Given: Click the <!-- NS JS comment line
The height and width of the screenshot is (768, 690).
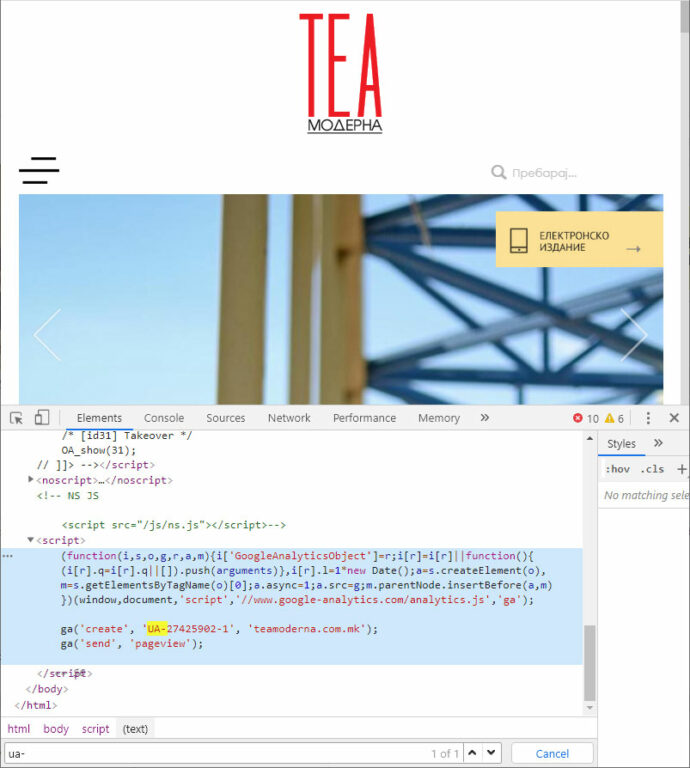Looking at the screenshot, I should tap(68, 496).
